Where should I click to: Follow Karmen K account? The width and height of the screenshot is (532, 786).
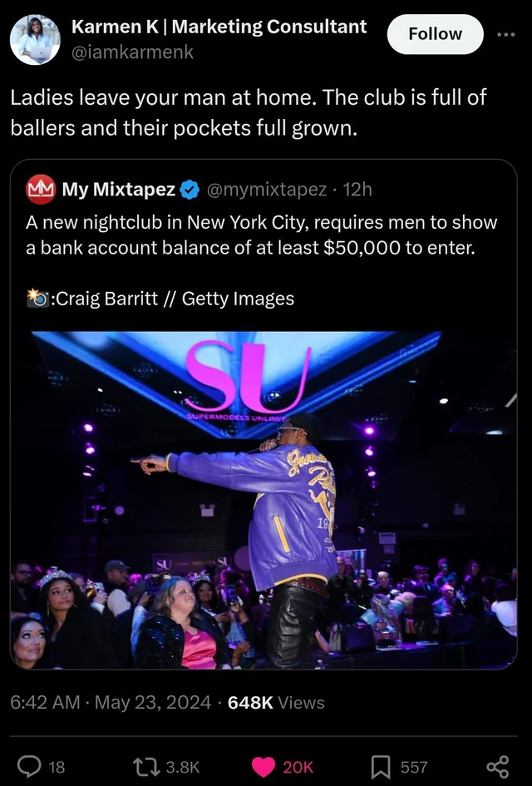[x=436, y=34]
